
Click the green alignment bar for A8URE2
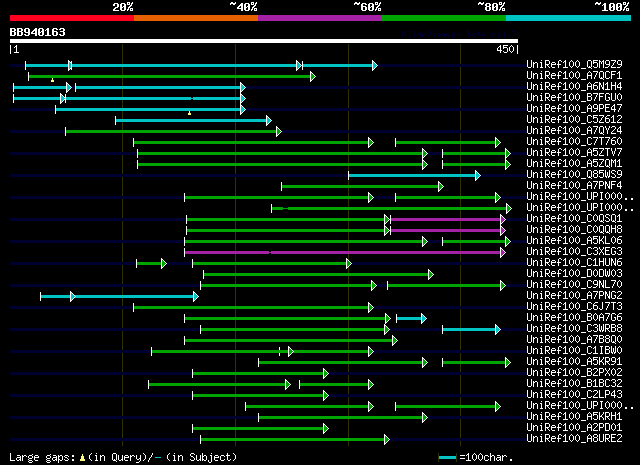[x=295, y=440]
